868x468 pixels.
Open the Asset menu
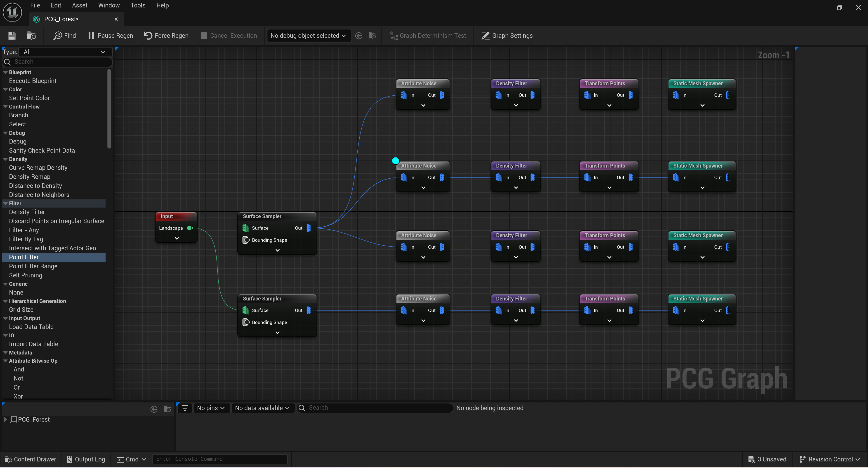[80, 5]
